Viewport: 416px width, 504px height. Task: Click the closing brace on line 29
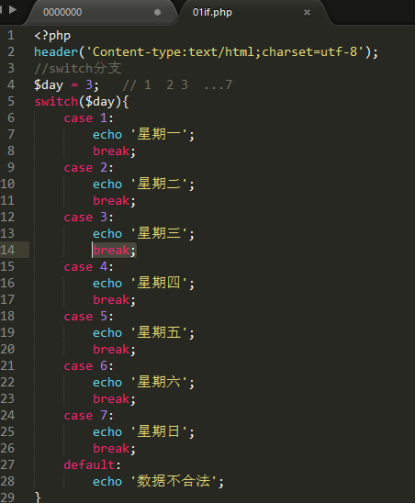38,497
